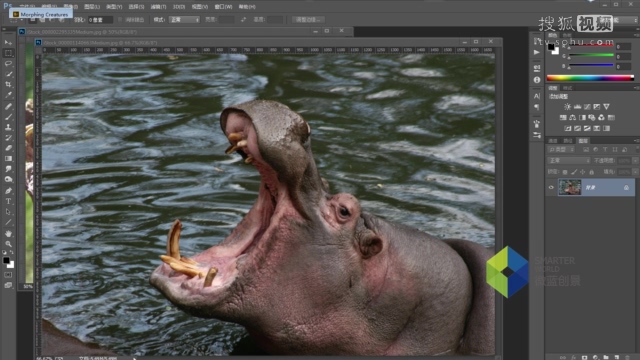Select the History Brush tool
640x360 pixels.
pyautogui.click(x=8, y=138)
